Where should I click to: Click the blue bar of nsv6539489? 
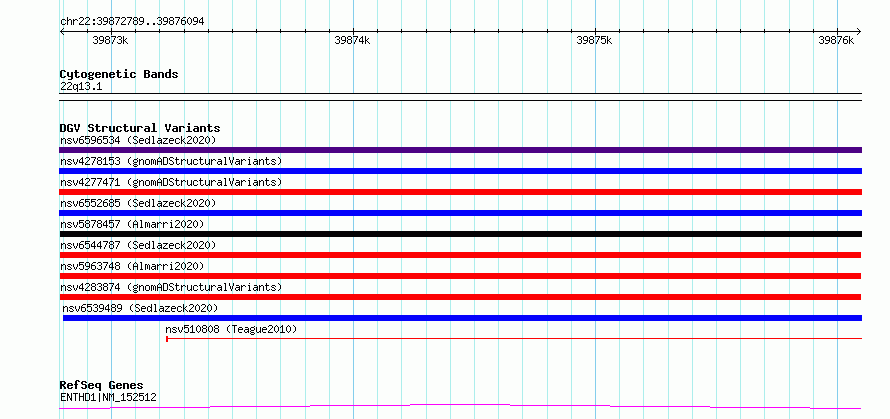point(462,318)
